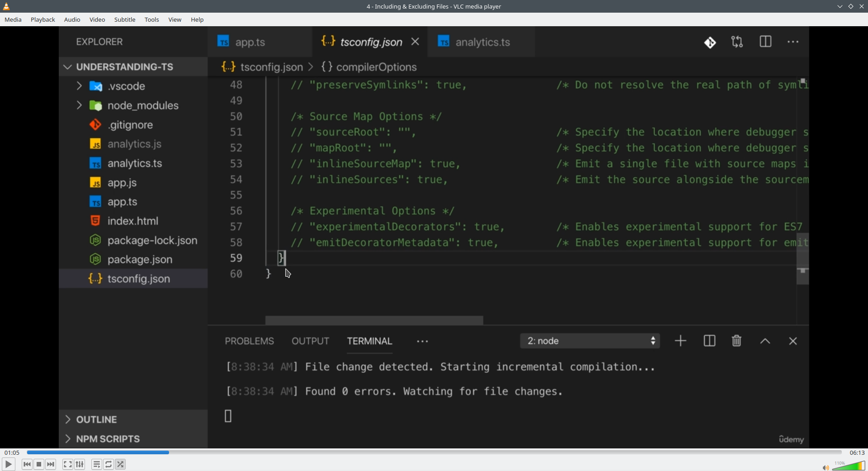Stop playback with the stop button

point(39,464)
